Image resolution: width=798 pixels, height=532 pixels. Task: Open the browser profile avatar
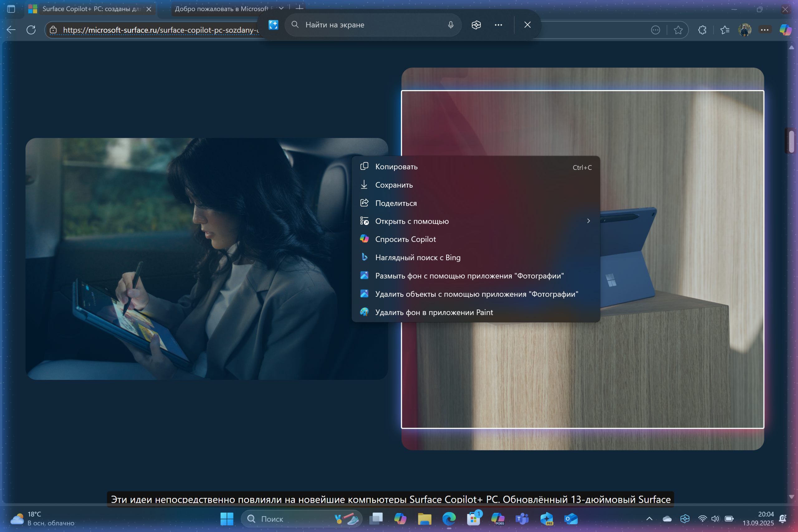(745, 30)
